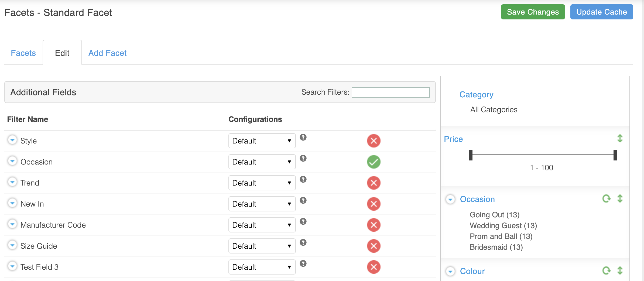Click the Occasion heading link in preview
This screenshot has width=644, height=281.
(x=477, y=199)
